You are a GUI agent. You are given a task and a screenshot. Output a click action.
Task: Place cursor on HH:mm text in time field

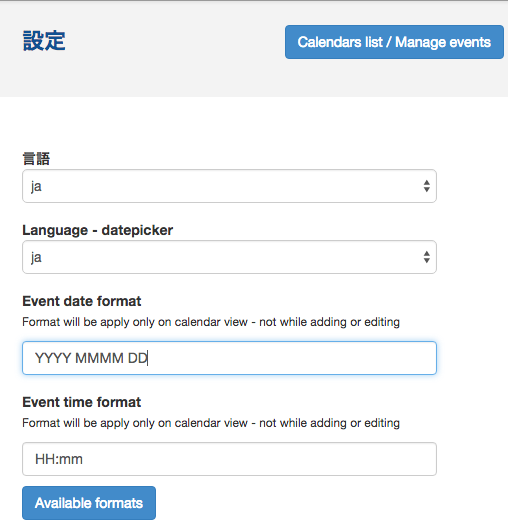pos(59,459)
